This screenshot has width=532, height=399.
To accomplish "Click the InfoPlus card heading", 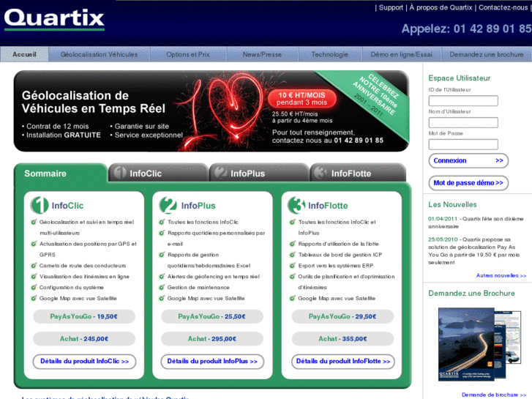I will pos(198,206).
